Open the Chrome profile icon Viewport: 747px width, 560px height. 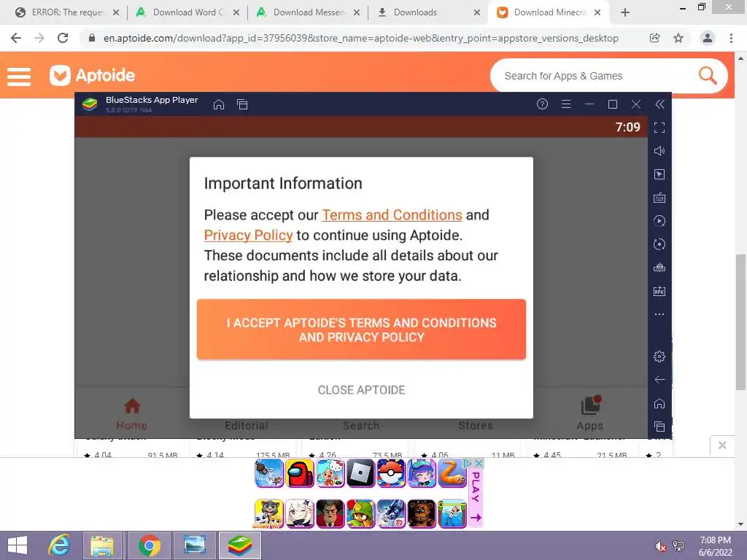click(708, 38)
